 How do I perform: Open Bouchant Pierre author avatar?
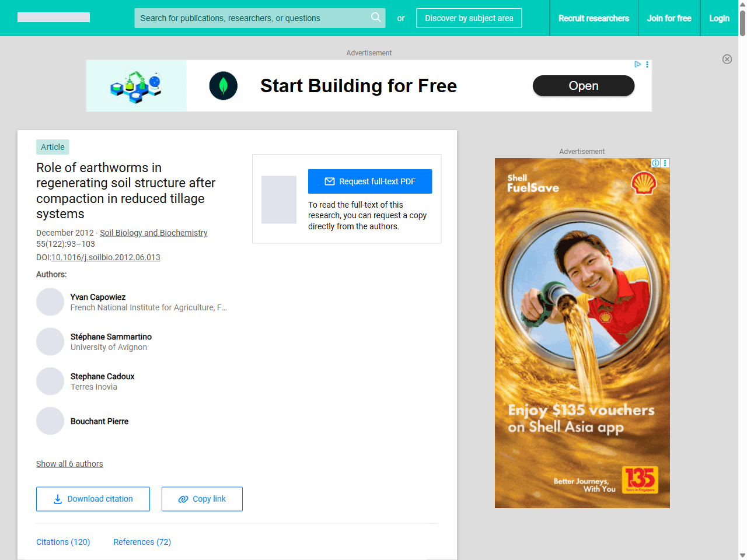50,421
